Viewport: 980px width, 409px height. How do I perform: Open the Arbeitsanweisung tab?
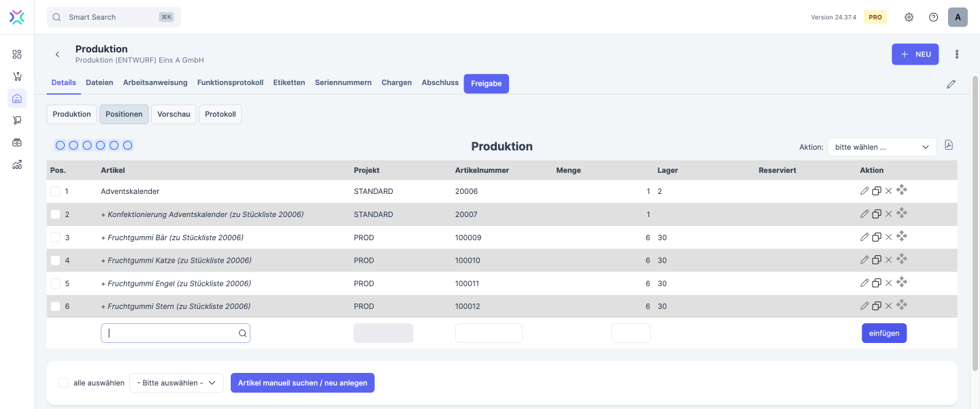click(155, 82)
